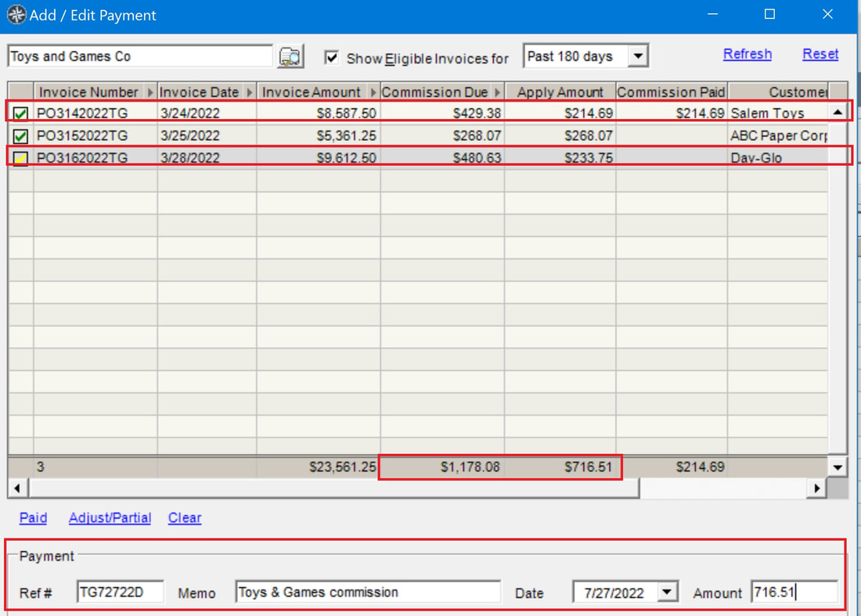Click the payment Amount field
The width and height of the screenshot is (861, 616).
tap(794, 592)
